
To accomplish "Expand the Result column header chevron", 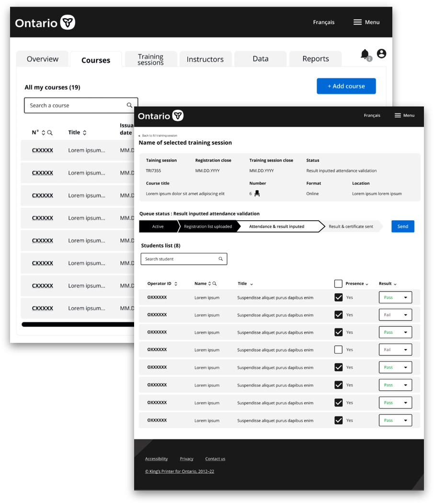I will 395,284.
